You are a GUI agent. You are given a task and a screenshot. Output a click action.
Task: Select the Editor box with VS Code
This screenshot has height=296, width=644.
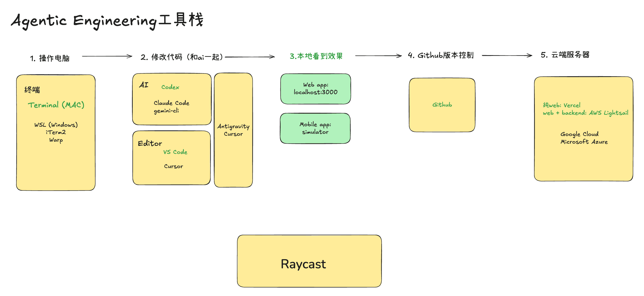(x=171, y=158)
